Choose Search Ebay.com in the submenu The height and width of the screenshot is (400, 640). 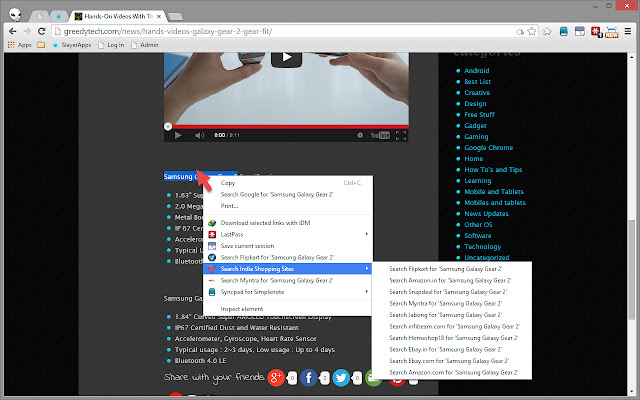coord(452,361)
